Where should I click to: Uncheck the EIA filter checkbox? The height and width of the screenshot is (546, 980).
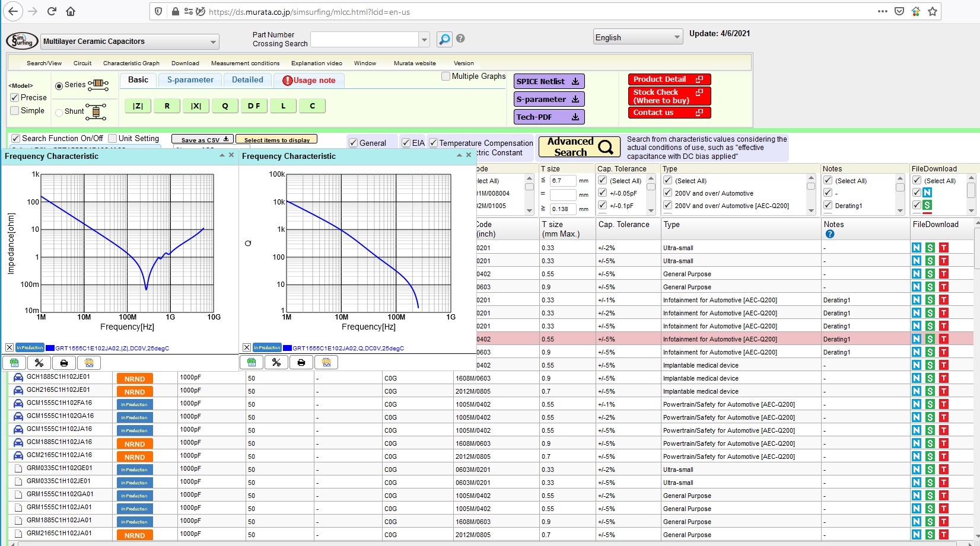406,143
